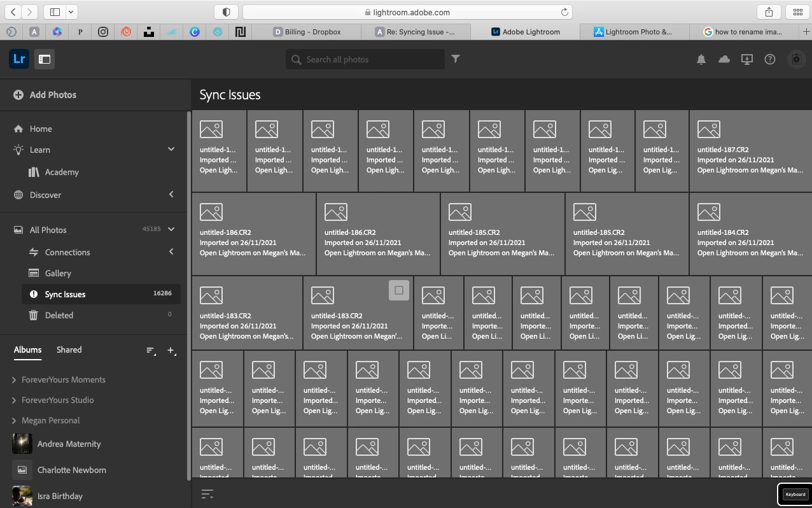Open the grid sort options icon
Image resolution: width=812 pixels, height=508 pixels.
(x=207, y=494)
